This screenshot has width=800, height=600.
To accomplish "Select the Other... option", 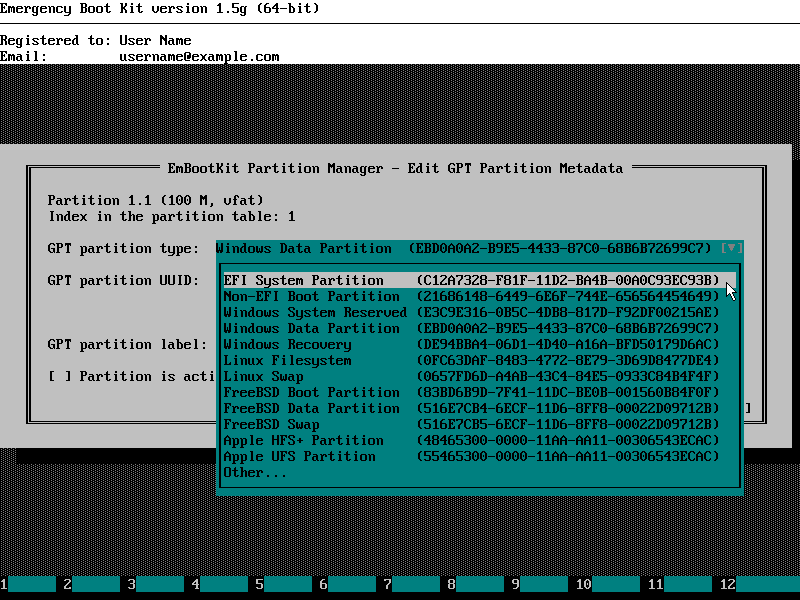I will (479, 472).
